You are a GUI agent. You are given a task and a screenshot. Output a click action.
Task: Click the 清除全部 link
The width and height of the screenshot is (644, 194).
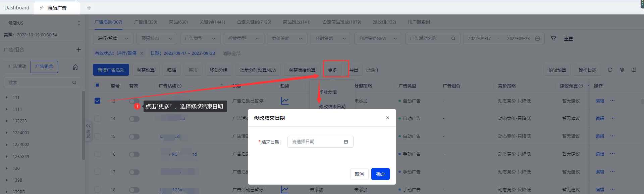click(x=231, y=53)
